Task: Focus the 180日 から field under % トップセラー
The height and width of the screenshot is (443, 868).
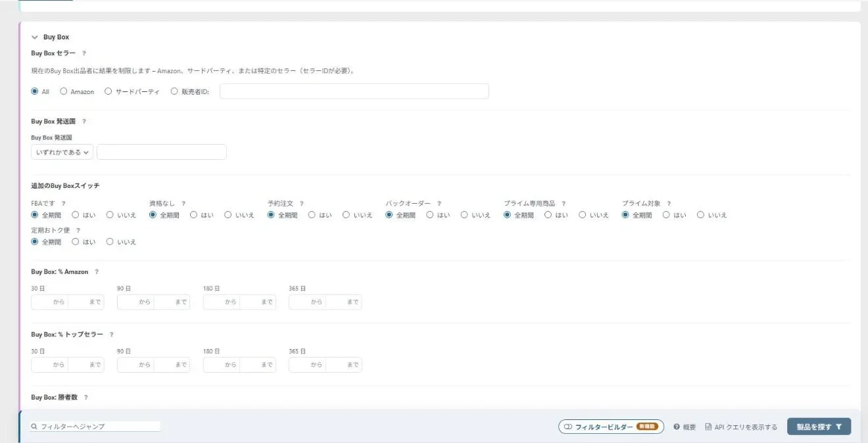Action: [x=222, y=365]
